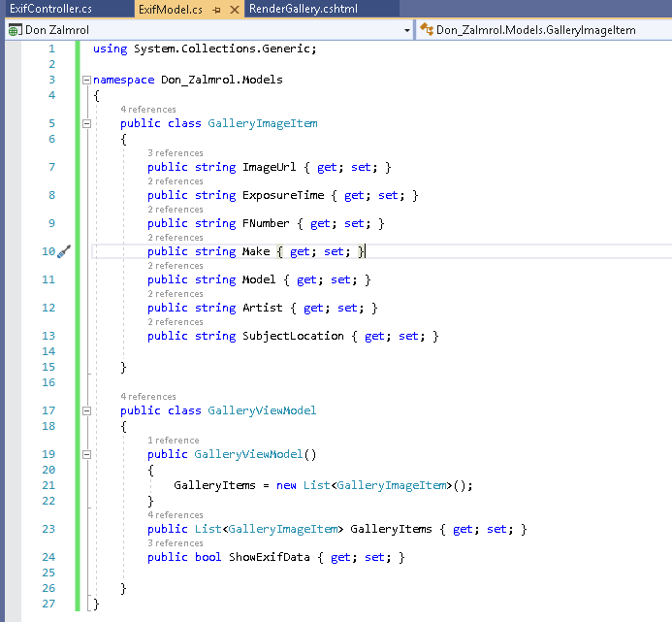The height and width of the screenshot is (622, 672).
Task: Open 2 references above Model property
Action: [176, 266]
